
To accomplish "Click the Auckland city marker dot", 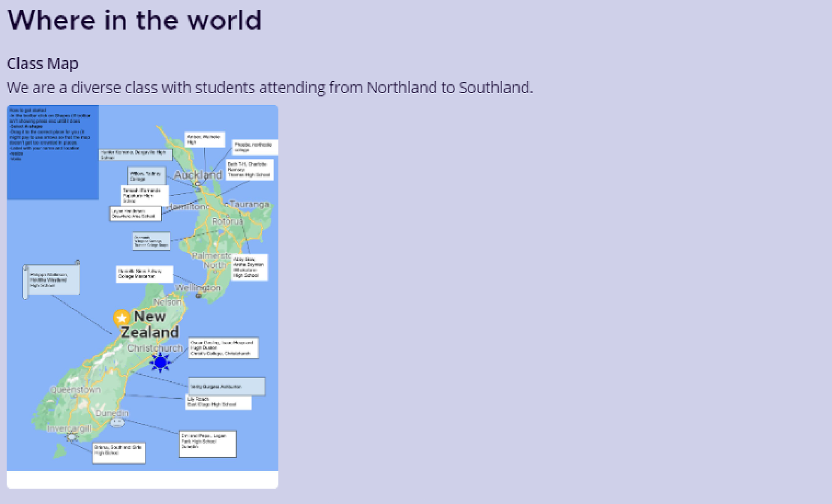I will [x=198, y=183].
